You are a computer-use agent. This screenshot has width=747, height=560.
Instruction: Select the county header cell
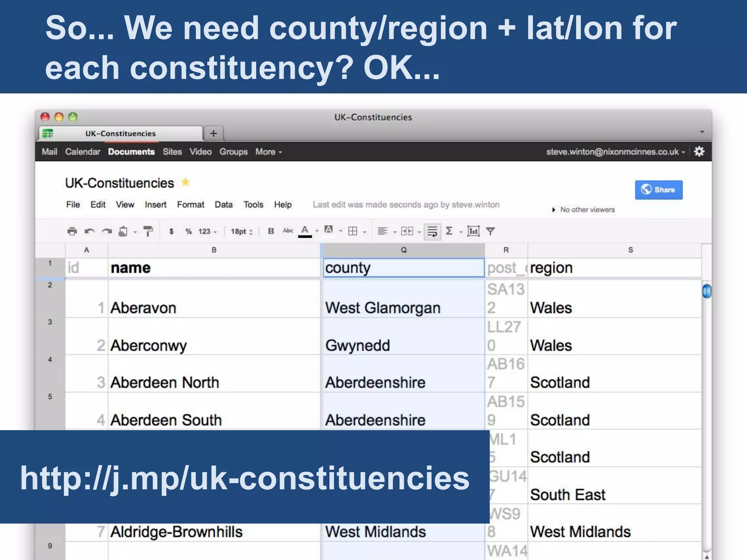click(403, 268)
